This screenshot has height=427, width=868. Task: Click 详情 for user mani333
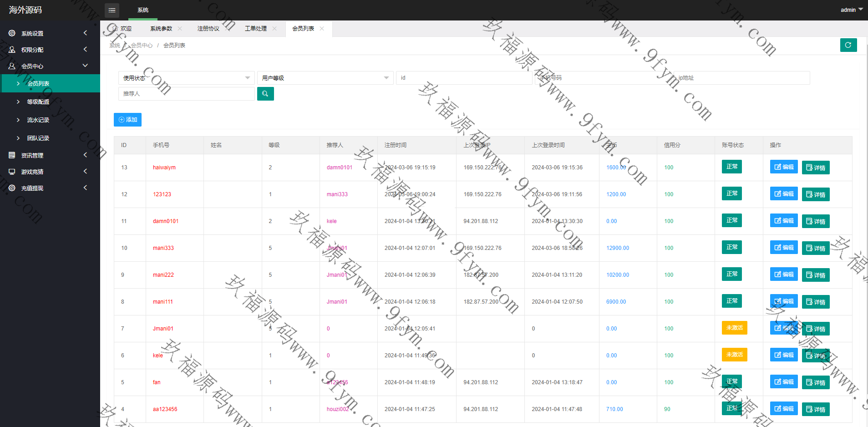[815, 248]
